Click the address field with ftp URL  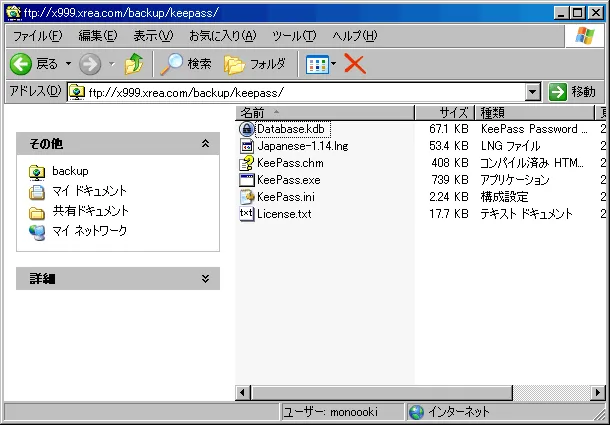coord(296,93)
